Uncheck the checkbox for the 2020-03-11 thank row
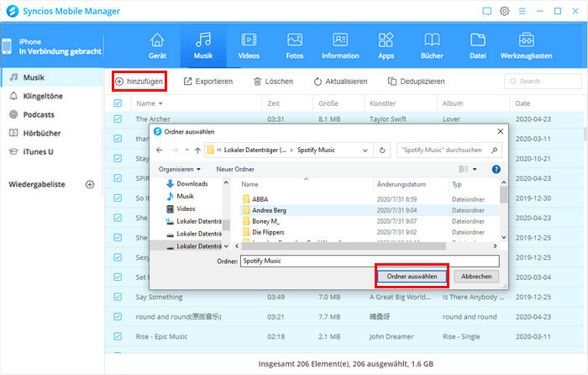The image size is (588, 375). (x=118, y=139)
